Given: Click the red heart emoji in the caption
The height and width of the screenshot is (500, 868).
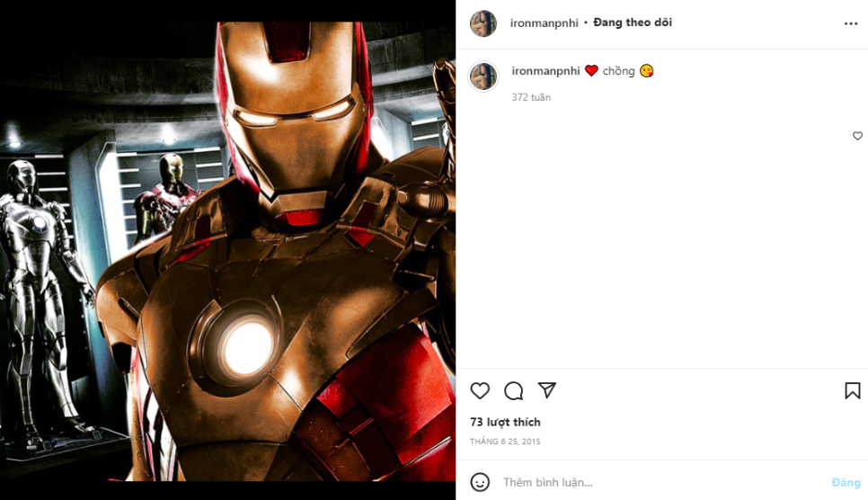Looking at the screenshot, I should click(591, 71).
